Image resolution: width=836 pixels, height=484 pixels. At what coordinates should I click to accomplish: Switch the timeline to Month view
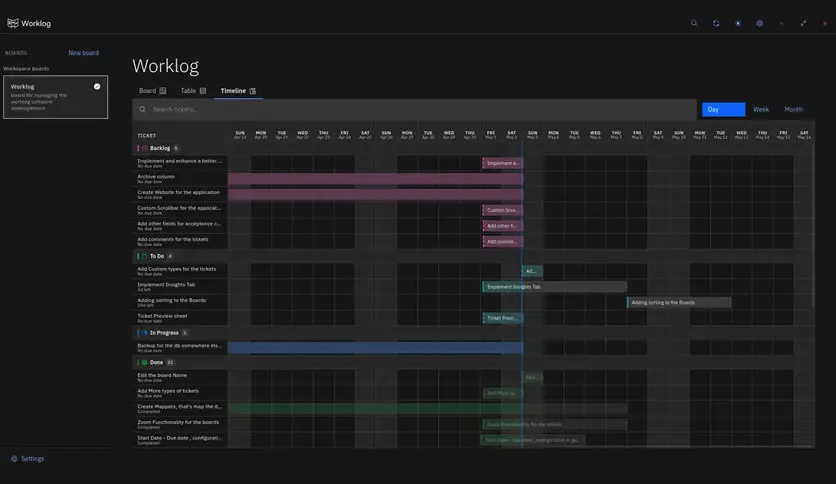point(793,109)
